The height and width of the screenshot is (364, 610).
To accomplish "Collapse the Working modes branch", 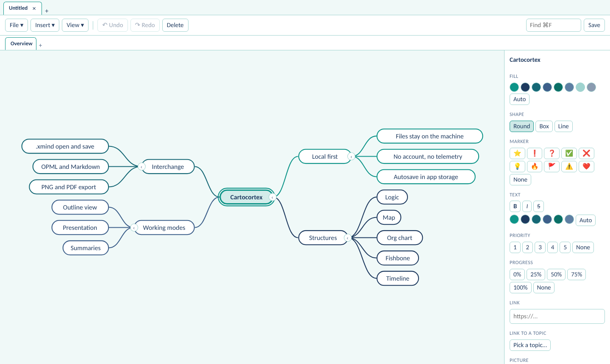I will (x=134, y=228).
